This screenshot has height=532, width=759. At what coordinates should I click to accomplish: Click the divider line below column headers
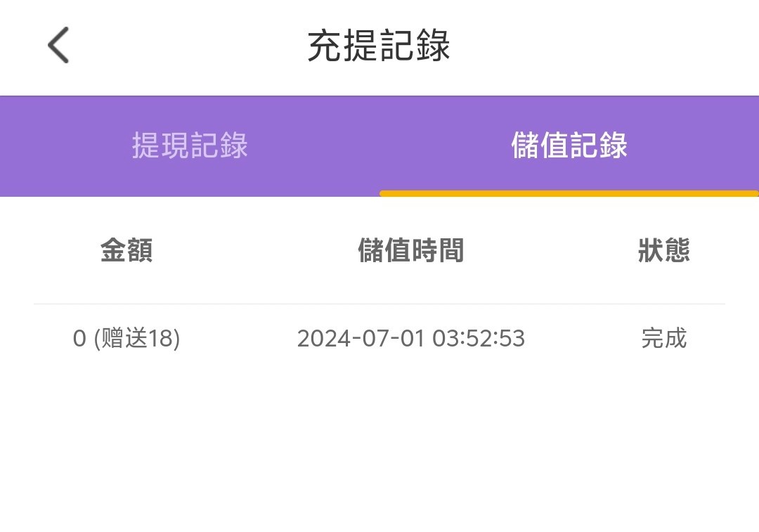(x=379, y=304)
